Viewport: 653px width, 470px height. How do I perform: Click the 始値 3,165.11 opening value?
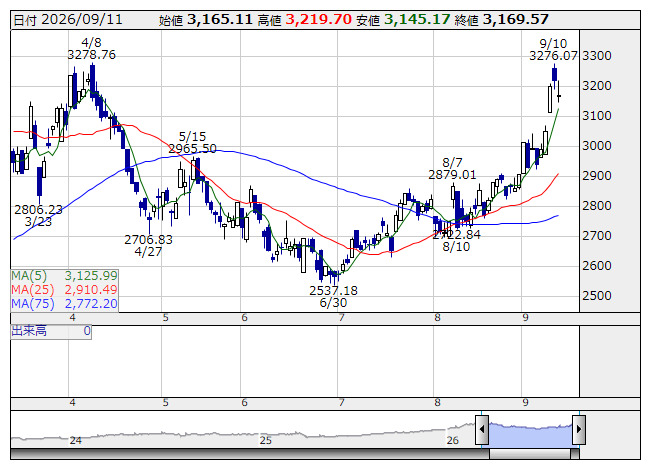point(206,20)
